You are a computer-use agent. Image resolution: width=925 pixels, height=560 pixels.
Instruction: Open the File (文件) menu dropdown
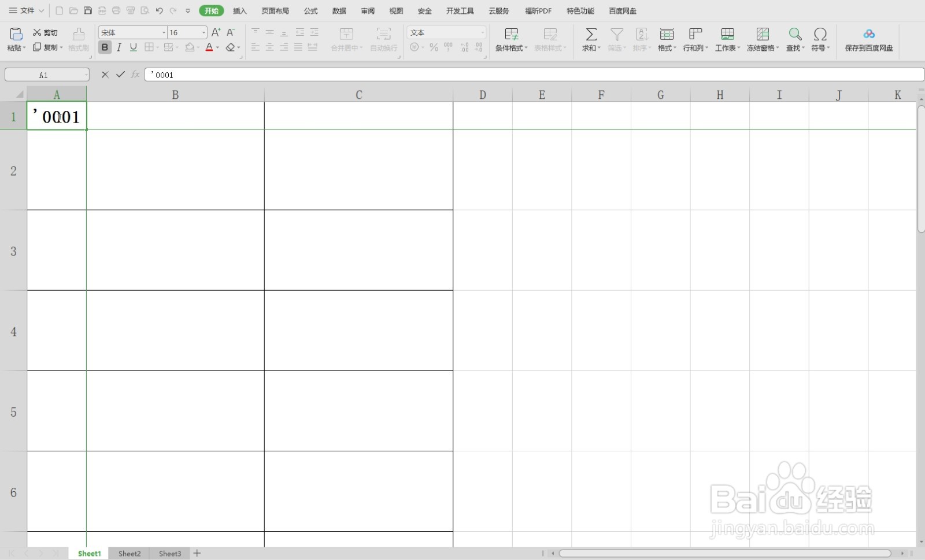(27, 10)
